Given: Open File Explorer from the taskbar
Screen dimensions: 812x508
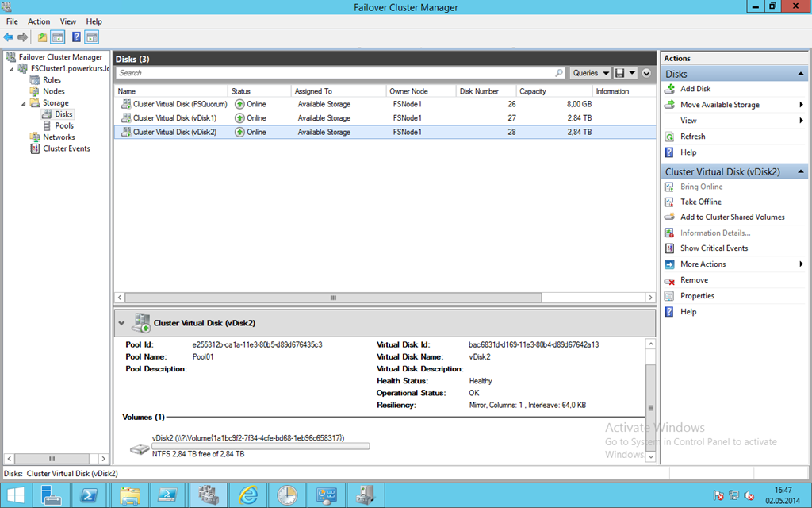Looking at the screenshot, I should 130,495.
